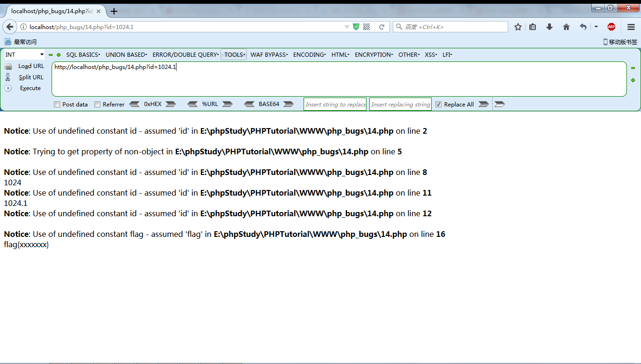Image resolution: width=641 pixels, height=364 pixels.
Task: Open a new tab with plus button
Action: click(x=114, y=11)
